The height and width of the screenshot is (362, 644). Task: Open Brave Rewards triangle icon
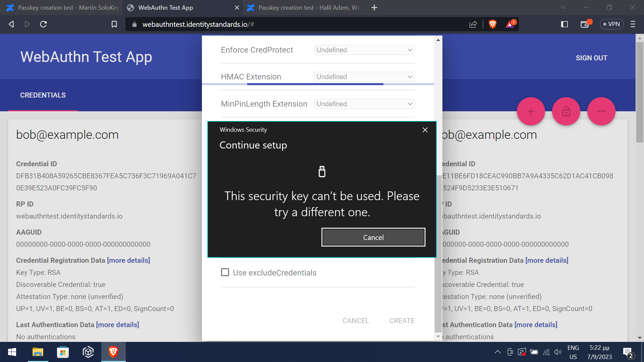click(x=511, y=24)
